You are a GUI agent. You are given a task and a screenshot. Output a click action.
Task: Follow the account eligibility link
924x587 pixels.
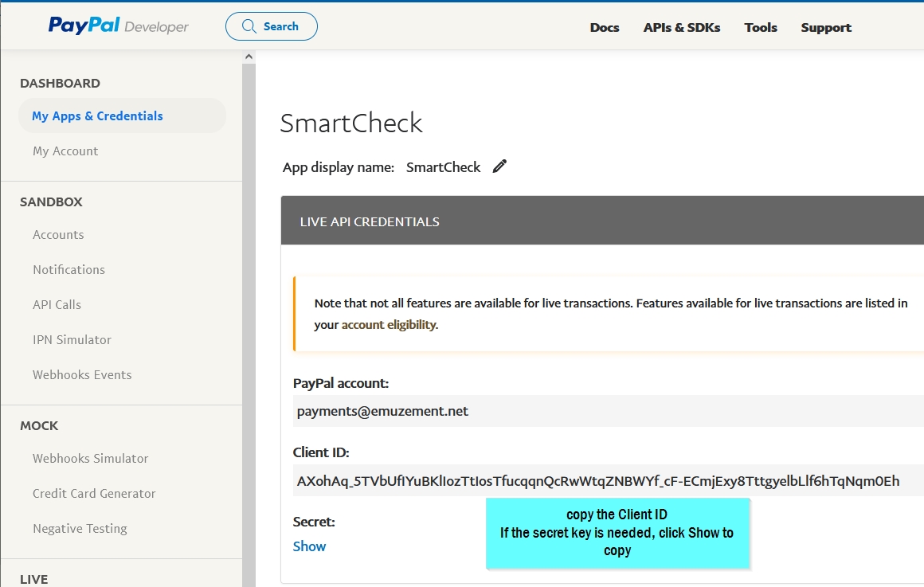(x=389, y=325)
